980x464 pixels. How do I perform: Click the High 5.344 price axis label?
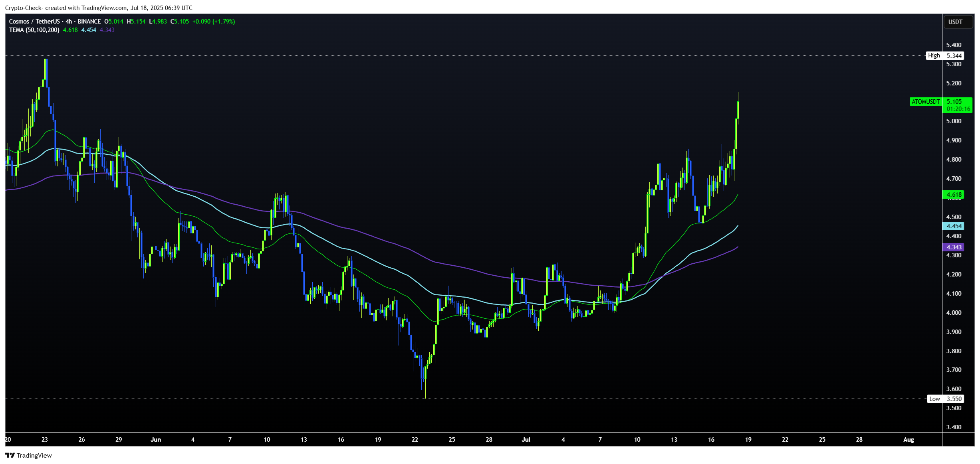945,55
